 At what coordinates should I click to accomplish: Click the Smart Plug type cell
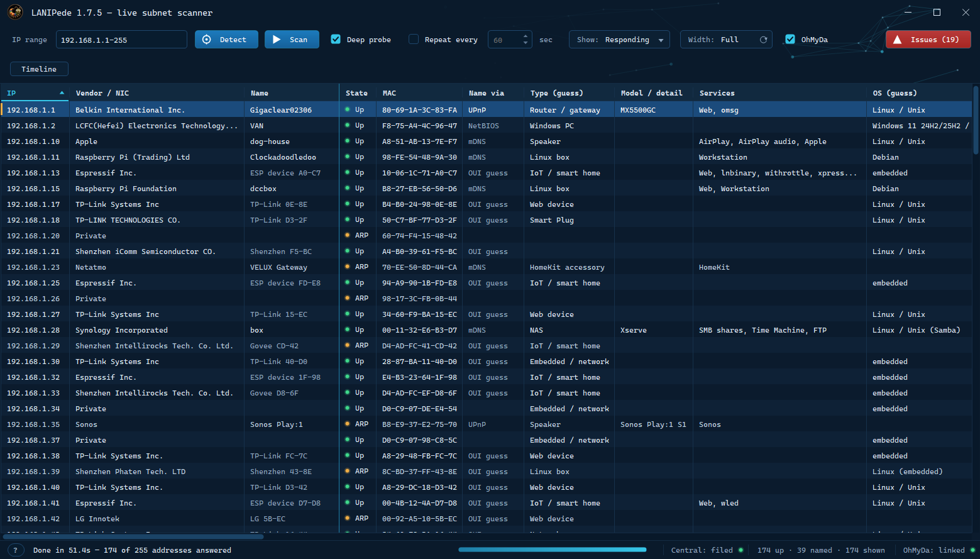click(569, 220)
